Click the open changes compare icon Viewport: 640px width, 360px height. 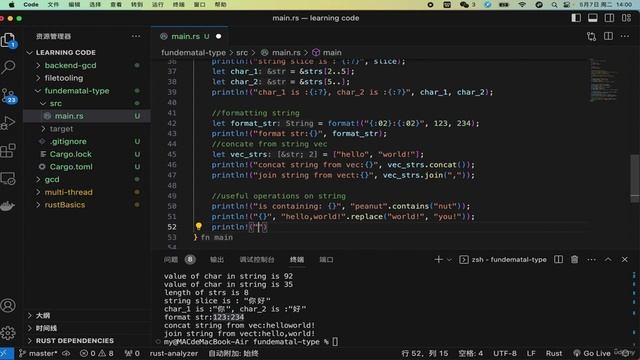coord(591,36)
